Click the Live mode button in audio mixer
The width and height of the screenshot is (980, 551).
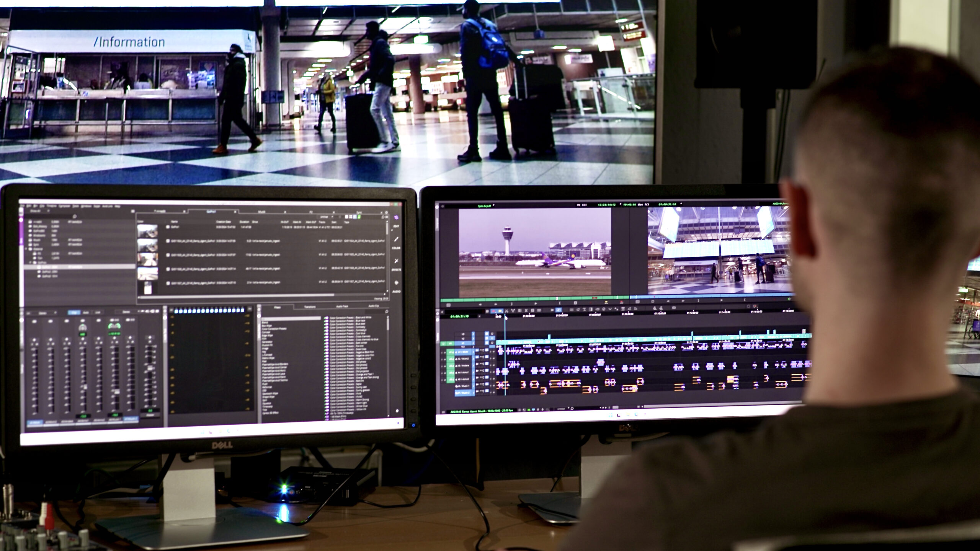[97, 312]
